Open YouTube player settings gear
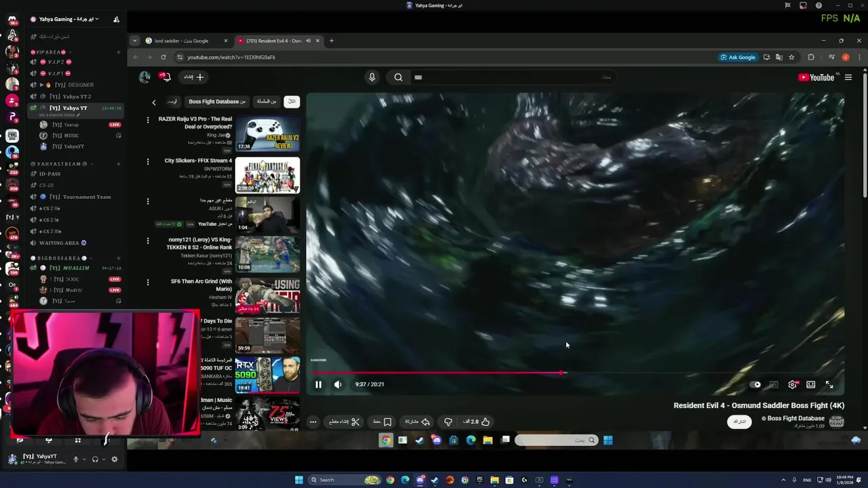Screen dimensions: 868x488 pyautogui.click(x=792, y=384)
